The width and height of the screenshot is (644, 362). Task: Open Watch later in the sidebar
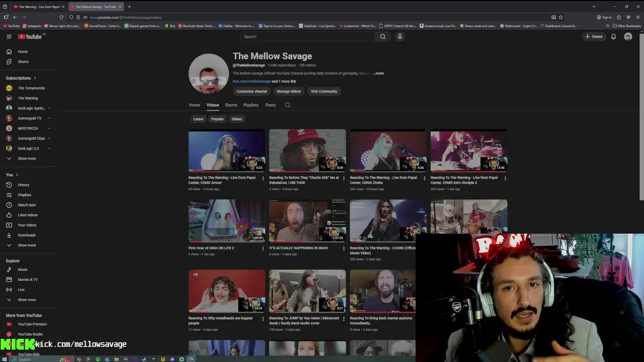click(x=27, y=205)
